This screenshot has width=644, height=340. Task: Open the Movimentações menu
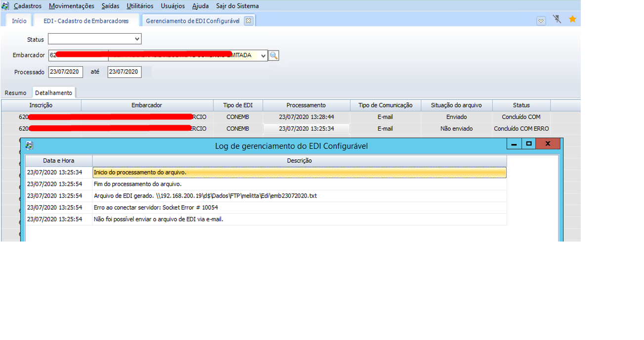point(71,6)
